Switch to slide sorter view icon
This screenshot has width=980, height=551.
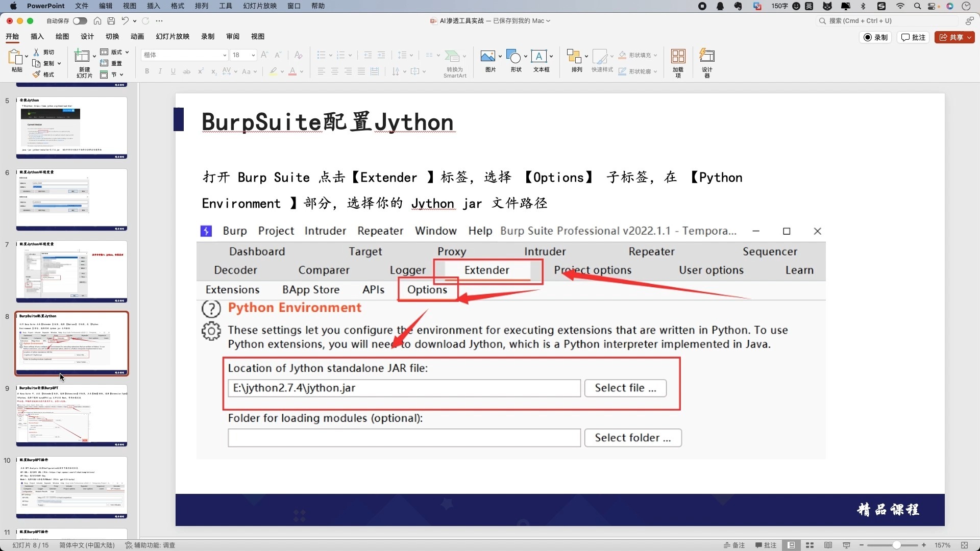pos(810,545)
